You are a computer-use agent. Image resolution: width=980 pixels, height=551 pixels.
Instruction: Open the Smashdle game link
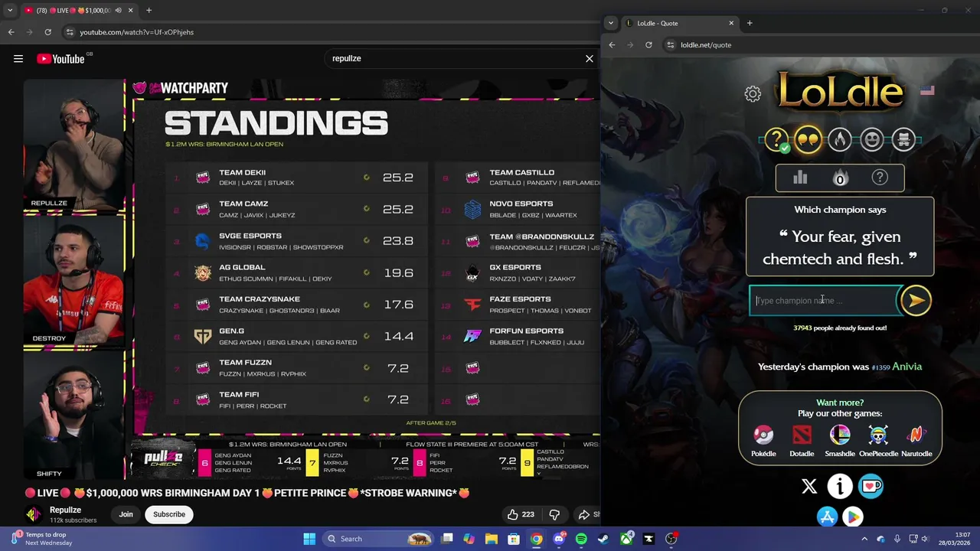(x=840, y=441)
